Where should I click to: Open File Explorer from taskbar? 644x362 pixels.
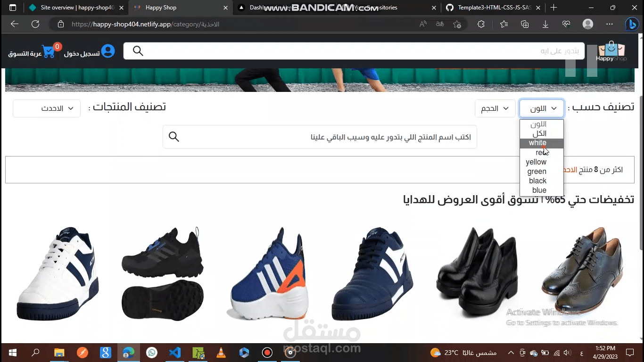(59, 353)
